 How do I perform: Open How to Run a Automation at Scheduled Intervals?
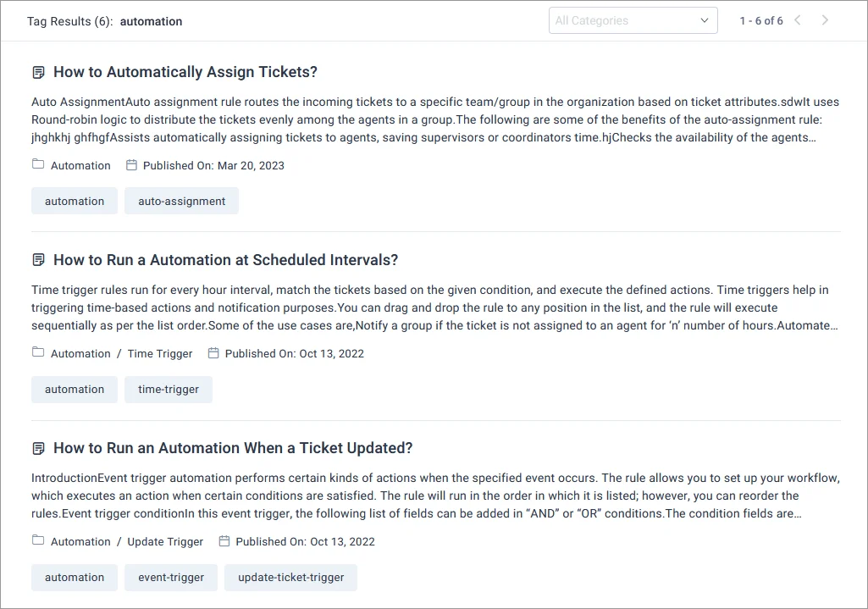[x=225, y=260]
